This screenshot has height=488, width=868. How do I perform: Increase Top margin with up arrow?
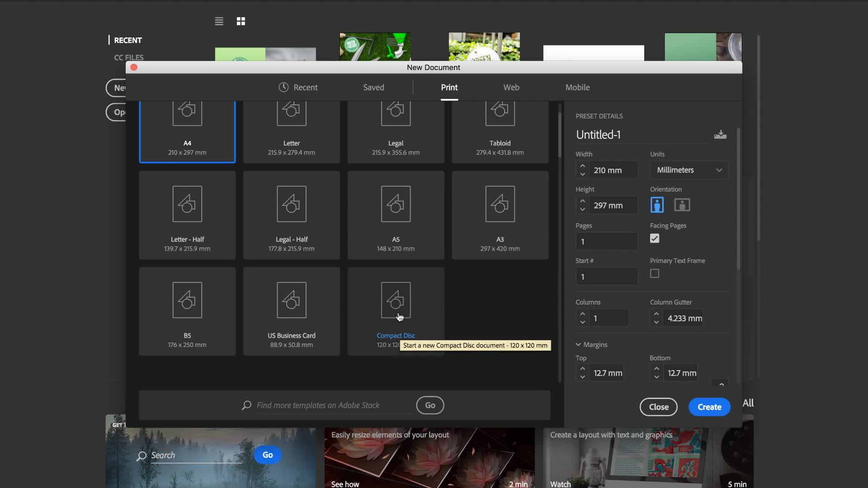[583, 369]
